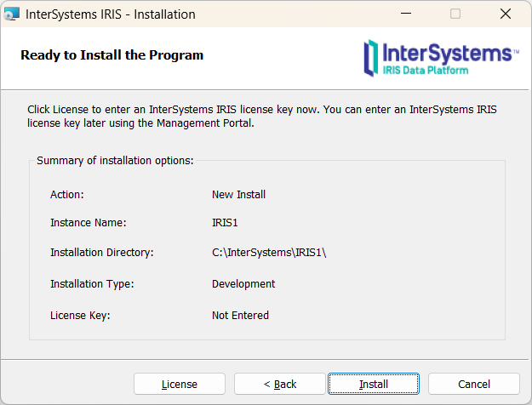The height and width of the screenshot is (405, 532).
Task: Click the Development installation type value
Action: click(x=243, y=283)
